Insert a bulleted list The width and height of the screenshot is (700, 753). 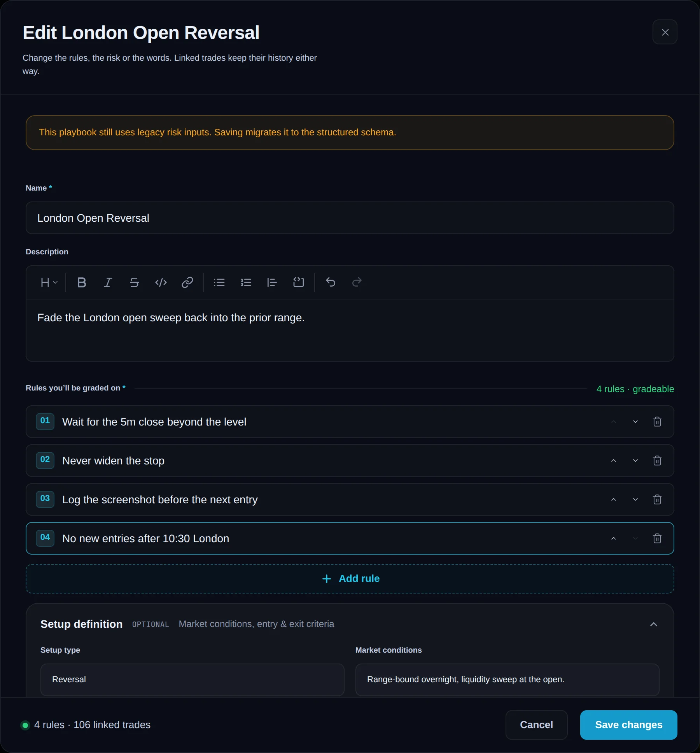(219, 282)
